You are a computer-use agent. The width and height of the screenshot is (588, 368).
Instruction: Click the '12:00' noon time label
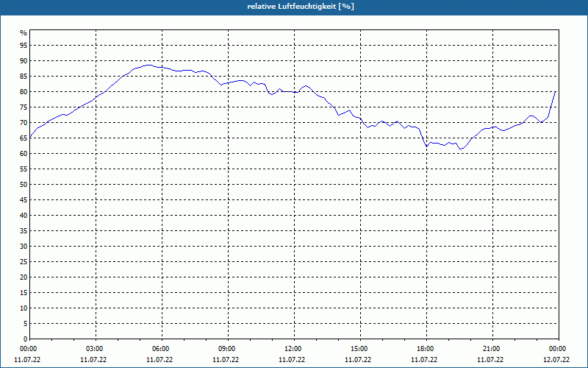point(292,349)
